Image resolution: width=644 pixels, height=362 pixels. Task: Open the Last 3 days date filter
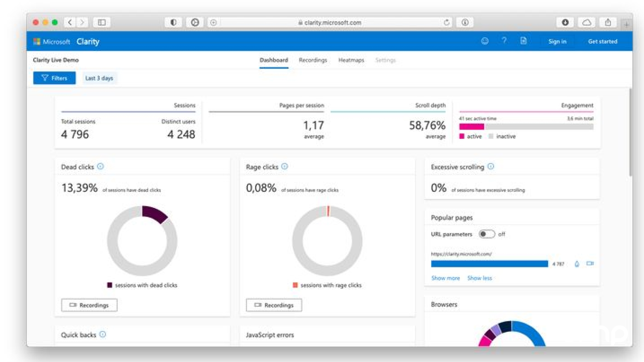point(99,78)
